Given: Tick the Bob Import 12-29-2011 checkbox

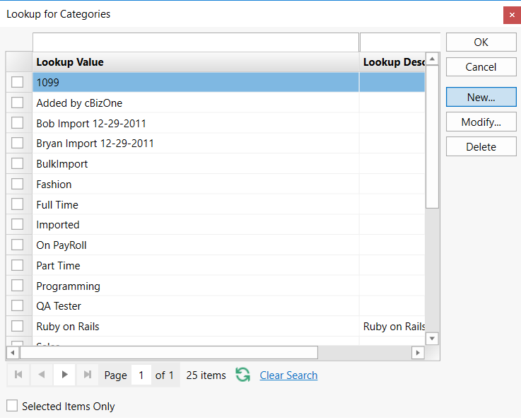Looking at the screenshot, I should pos(17,123).
